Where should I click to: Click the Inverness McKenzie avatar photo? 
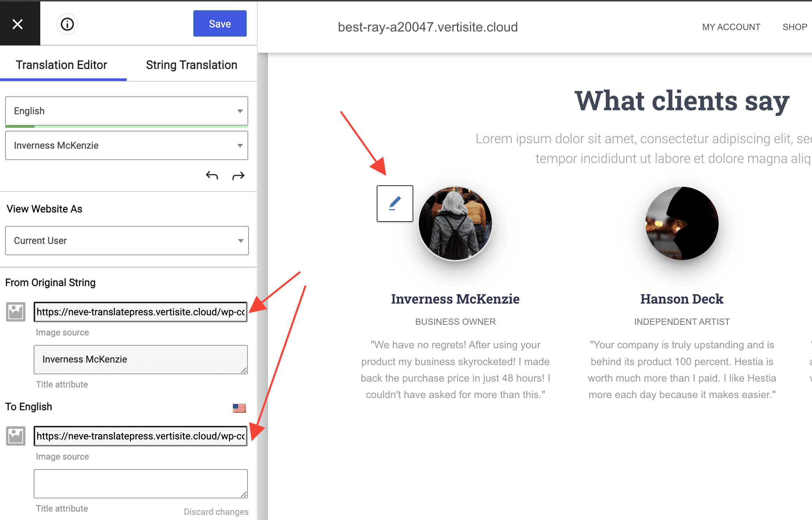(x=455, y=223)
